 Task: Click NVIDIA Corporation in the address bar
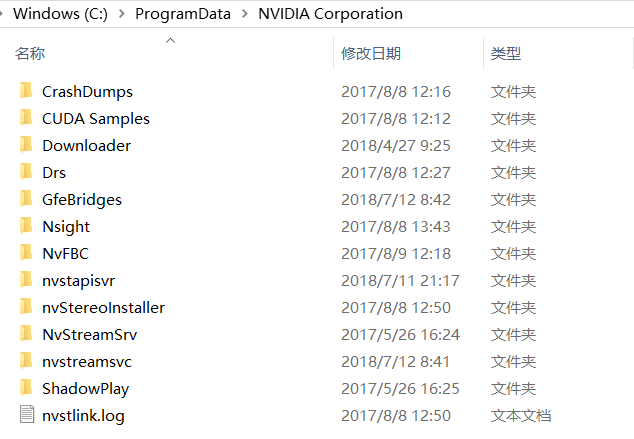tap(330, 14)
